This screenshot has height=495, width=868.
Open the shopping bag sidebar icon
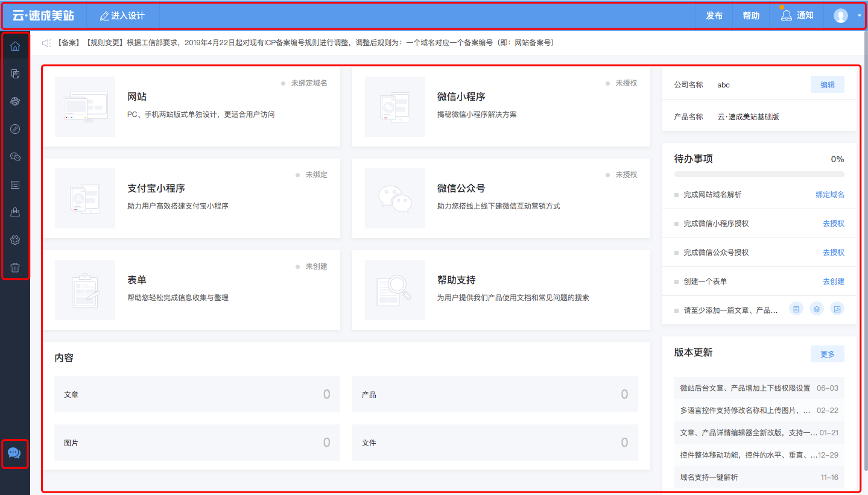(15, 212)
